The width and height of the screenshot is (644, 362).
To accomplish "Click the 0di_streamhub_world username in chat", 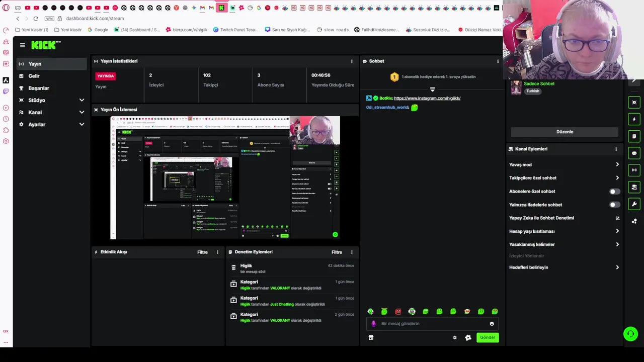I will [x=387, y=108].
